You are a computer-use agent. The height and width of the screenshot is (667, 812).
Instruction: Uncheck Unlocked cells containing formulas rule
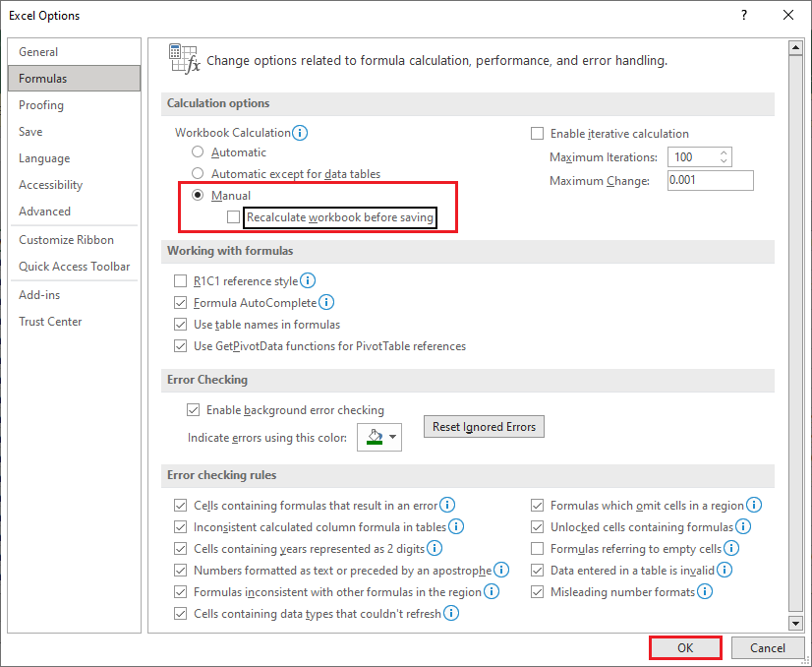537,527
